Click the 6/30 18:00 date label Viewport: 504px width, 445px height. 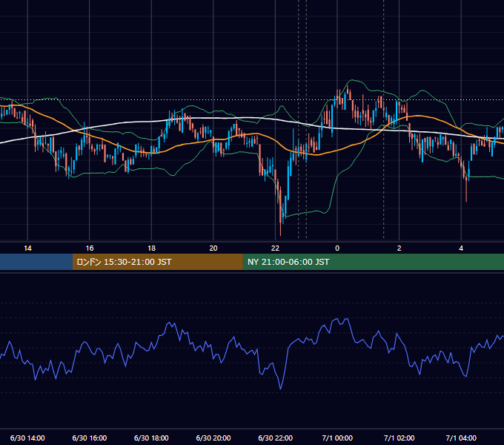click(x=151, y=438)
